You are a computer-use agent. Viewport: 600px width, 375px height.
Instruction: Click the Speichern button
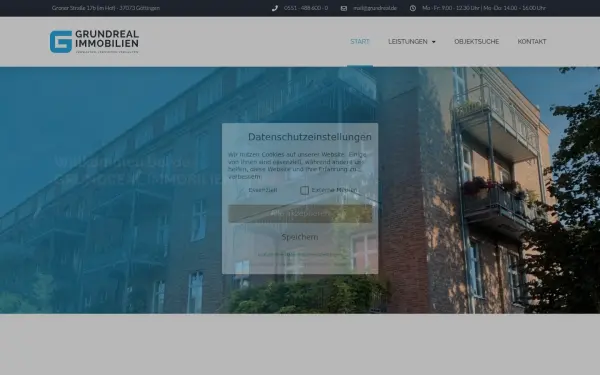[300, 237]
